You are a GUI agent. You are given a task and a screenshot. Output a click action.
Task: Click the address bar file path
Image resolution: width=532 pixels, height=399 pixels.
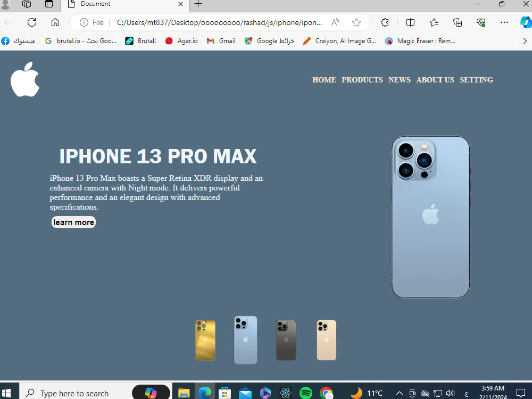pos(219,22)
